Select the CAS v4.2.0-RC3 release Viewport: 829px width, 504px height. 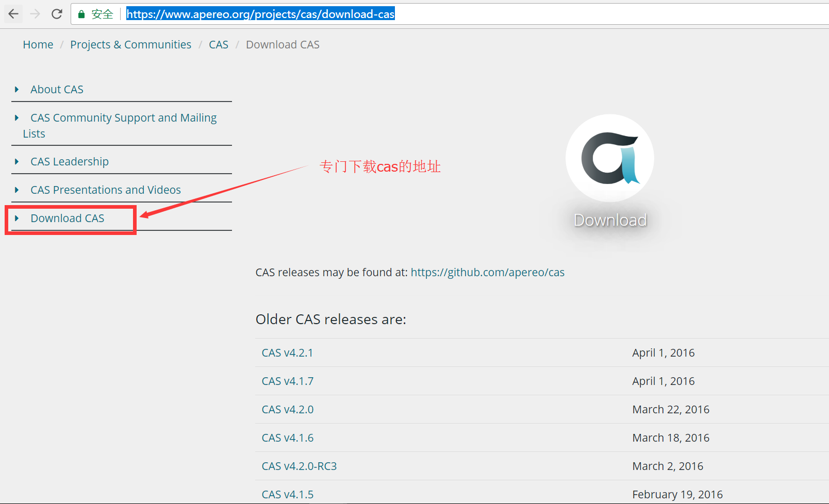pyautogui.click(x=299, y=466)
